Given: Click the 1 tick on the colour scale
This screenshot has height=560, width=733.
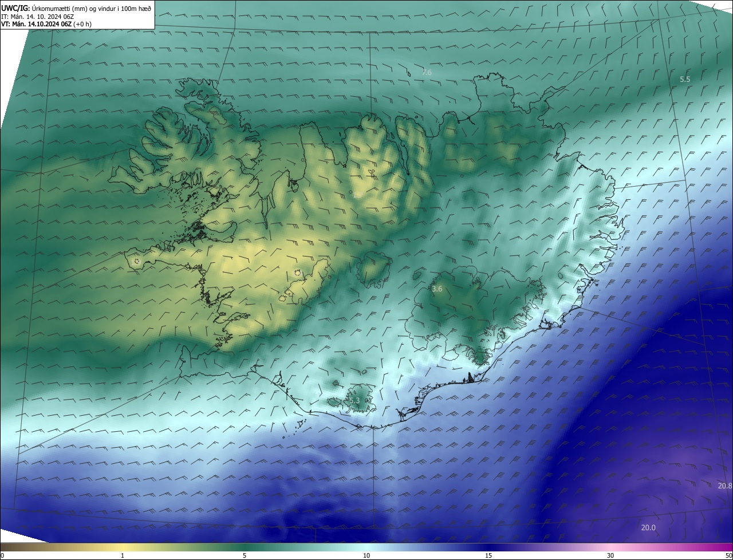Looking at the screenshot, I should (123, 555).
